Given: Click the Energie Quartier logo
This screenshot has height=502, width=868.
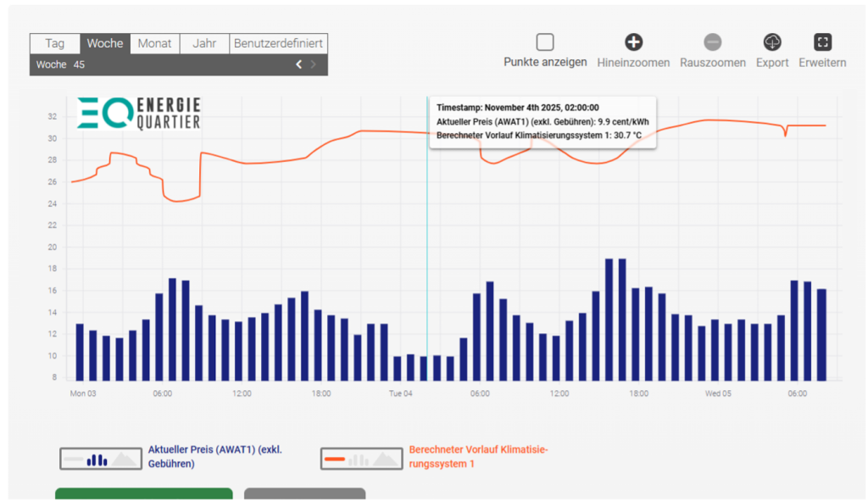Looking at the screenshot, I should pyautogui.click(x=139, y=113).
